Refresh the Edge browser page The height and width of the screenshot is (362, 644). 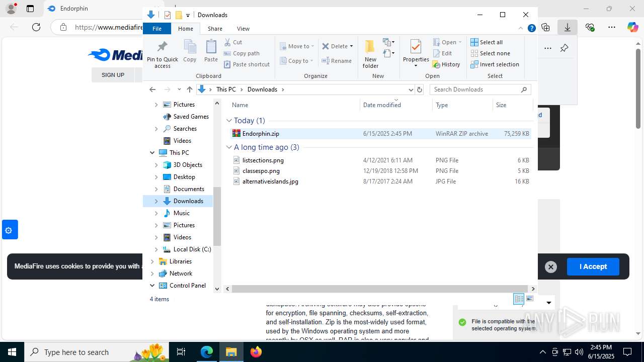click(36, 27)
